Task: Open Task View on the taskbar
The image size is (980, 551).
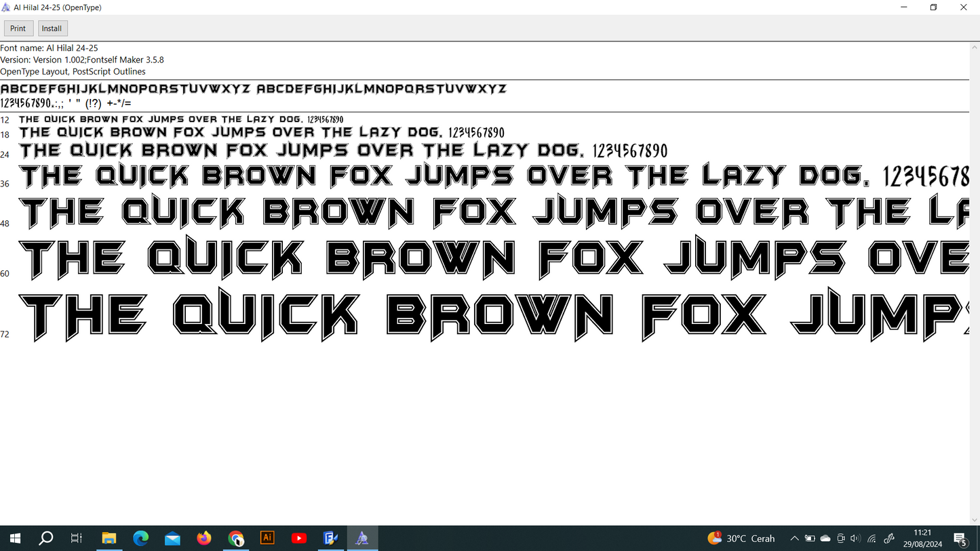Action: pyautogui.click(x=77, y=538)
